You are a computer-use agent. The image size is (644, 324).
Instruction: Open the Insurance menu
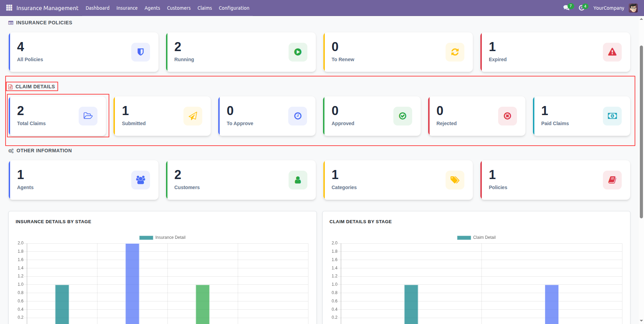pos(127,8)
